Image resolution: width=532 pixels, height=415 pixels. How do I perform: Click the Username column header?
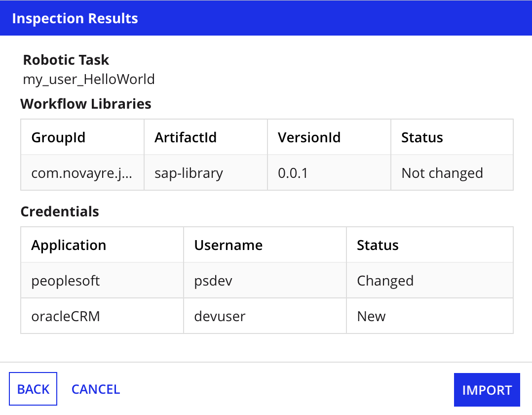click(228, 245)
